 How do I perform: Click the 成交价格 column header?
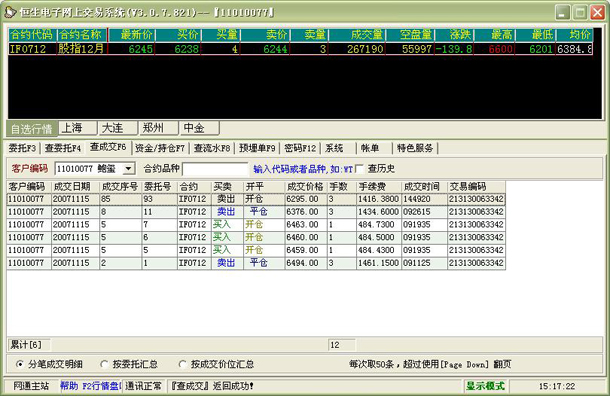click(306, 187)
